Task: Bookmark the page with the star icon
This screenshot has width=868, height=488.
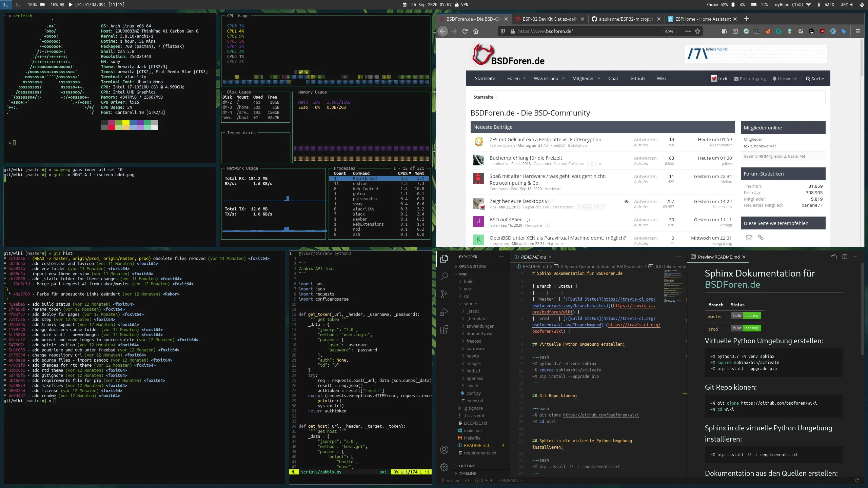Action: (x=697, y=31)
